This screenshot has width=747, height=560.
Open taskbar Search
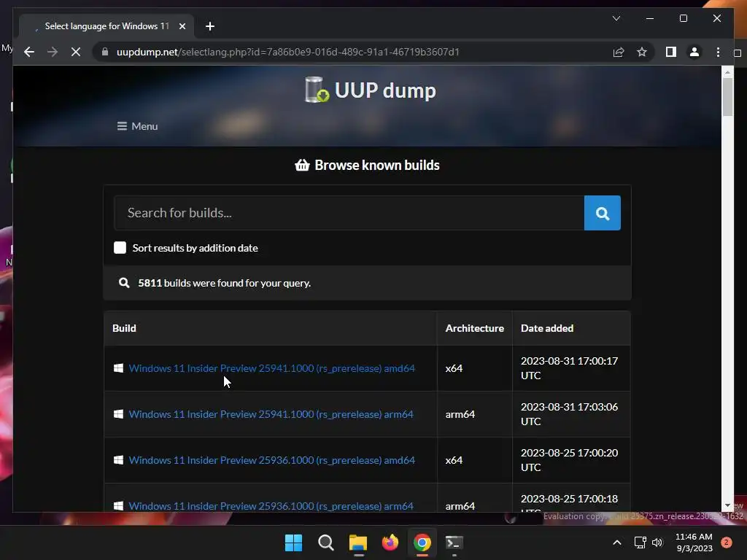click(x=326, y=542)
